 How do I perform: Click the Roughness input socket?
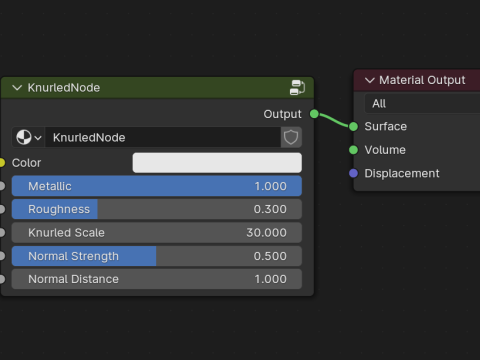2,209
